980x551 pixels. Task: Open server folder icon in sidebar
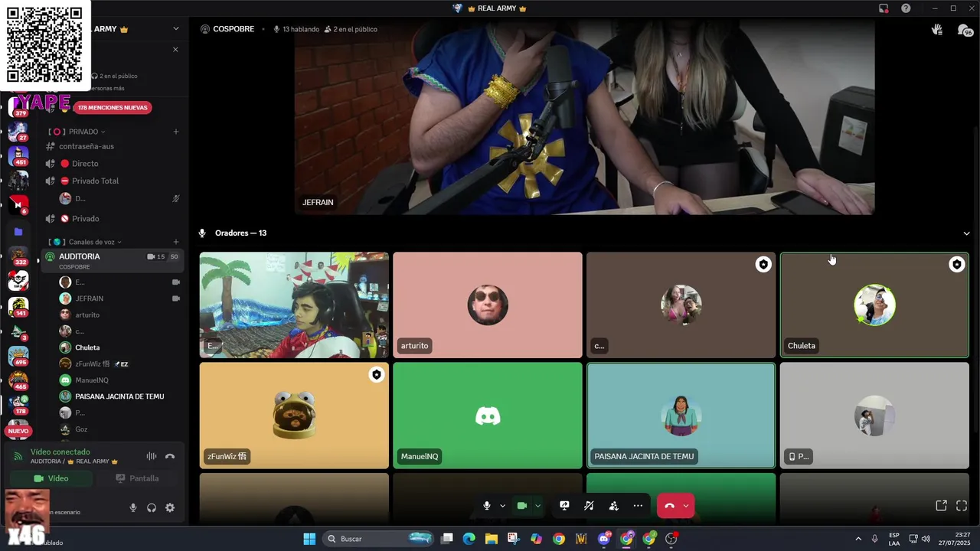pos(18,231)
